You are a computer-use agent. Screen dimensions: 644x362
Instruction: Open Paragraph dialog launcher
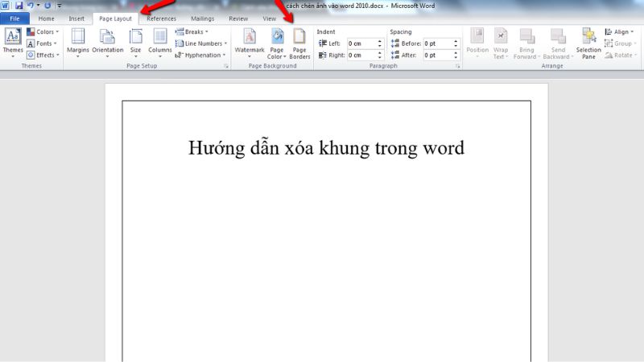tap(457, 66)
